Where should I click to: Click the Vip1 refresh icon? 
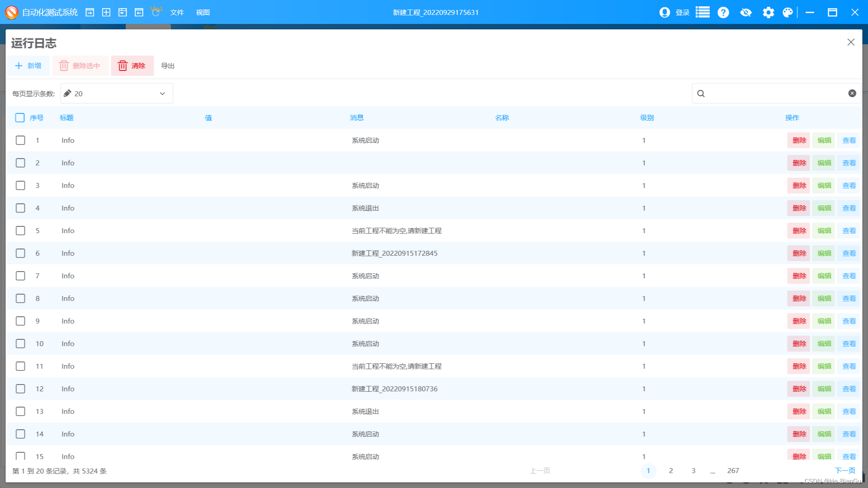click(156, 13)
